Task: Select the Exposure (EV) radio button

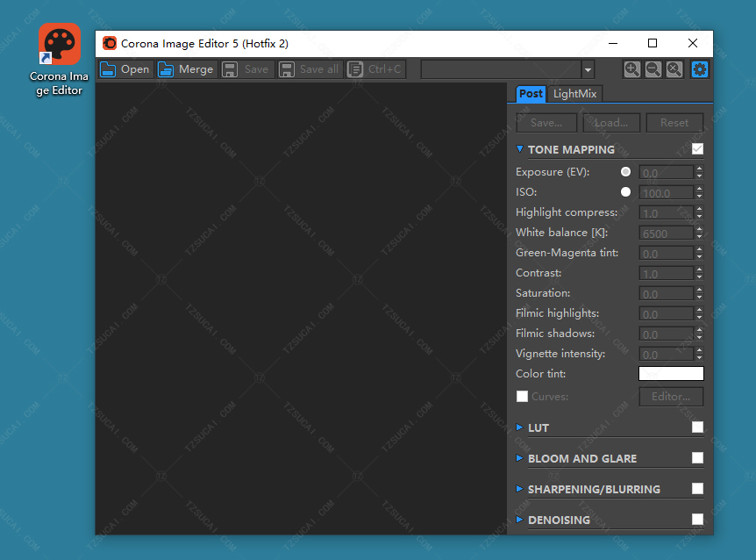Action: coord(625,172)
